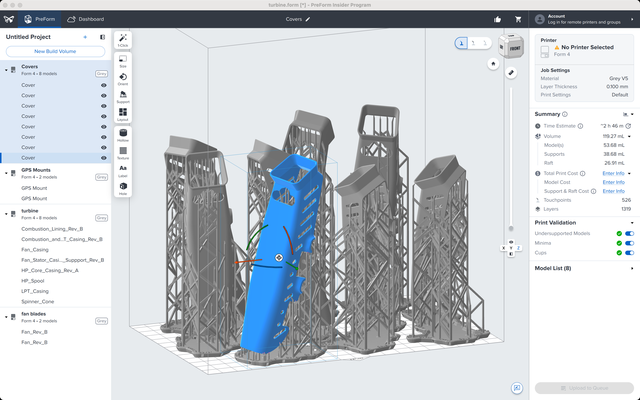Click the layer slider handle
Viewport: 640px width, 400px height.
pos(511,229)
